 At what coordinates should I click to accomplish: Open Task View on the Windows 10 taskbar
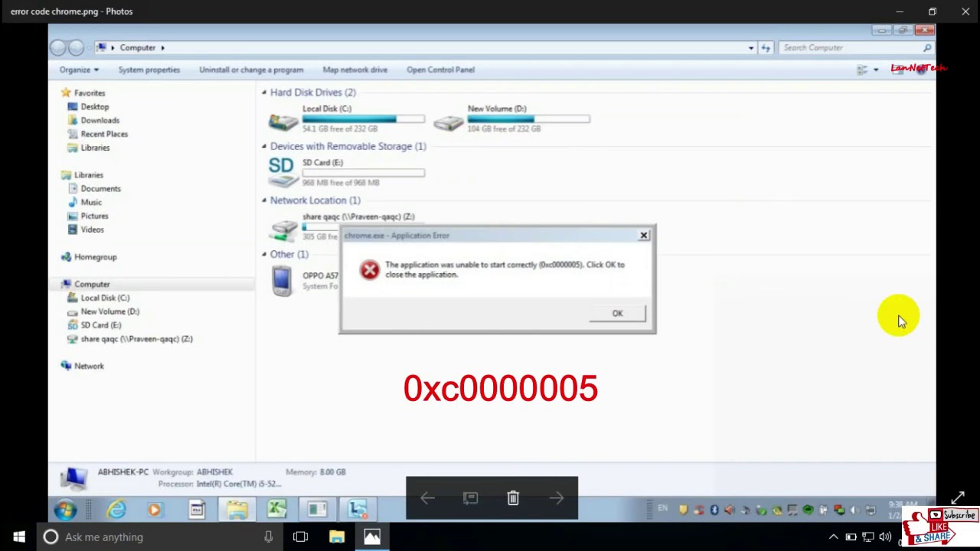[300, 537]
